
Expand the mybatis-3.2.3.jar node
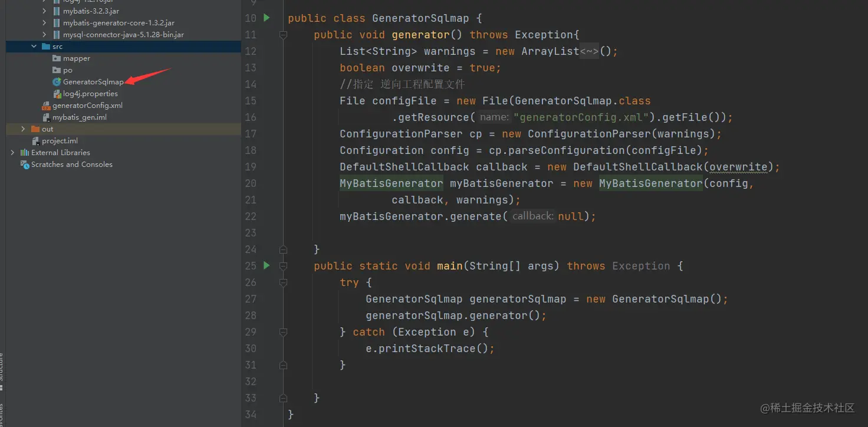click(44, 11)
